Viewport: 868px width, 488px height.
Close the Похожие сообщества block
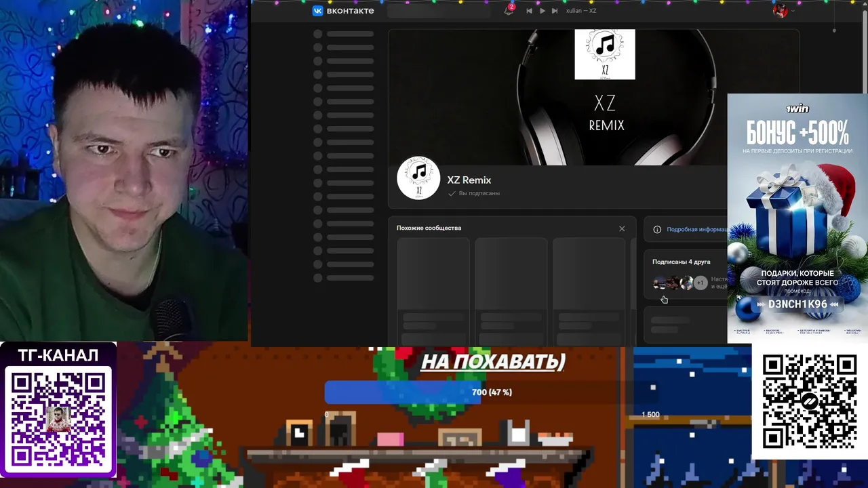click(622, 228)
